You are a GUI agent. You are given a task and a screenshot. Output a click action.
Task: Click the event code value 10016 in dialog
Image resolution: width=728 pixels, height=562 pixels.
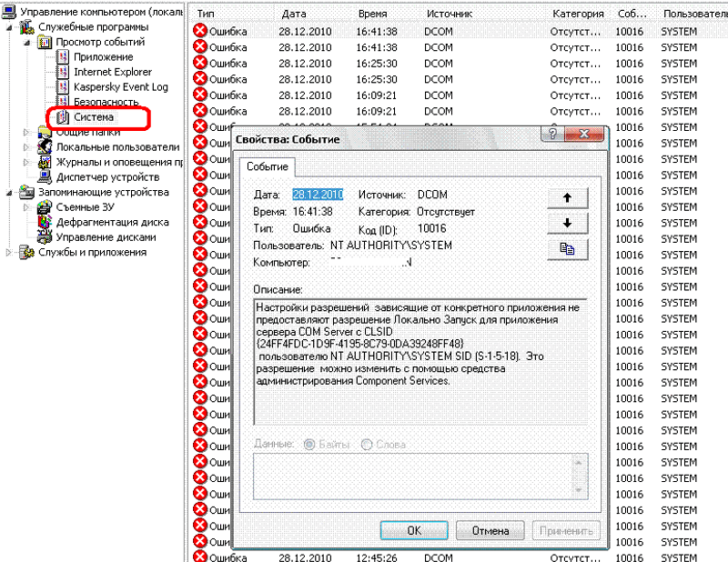[431, 228]
